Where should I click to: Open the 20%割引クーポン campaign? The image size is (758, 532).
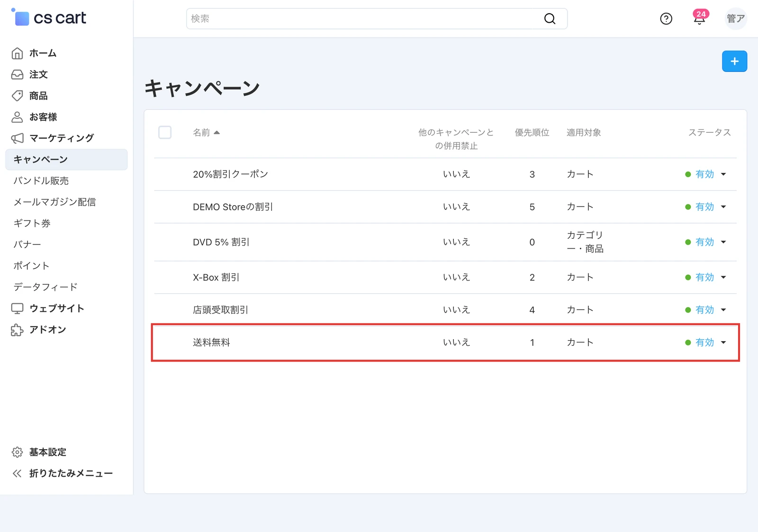(x=230, y=174)
